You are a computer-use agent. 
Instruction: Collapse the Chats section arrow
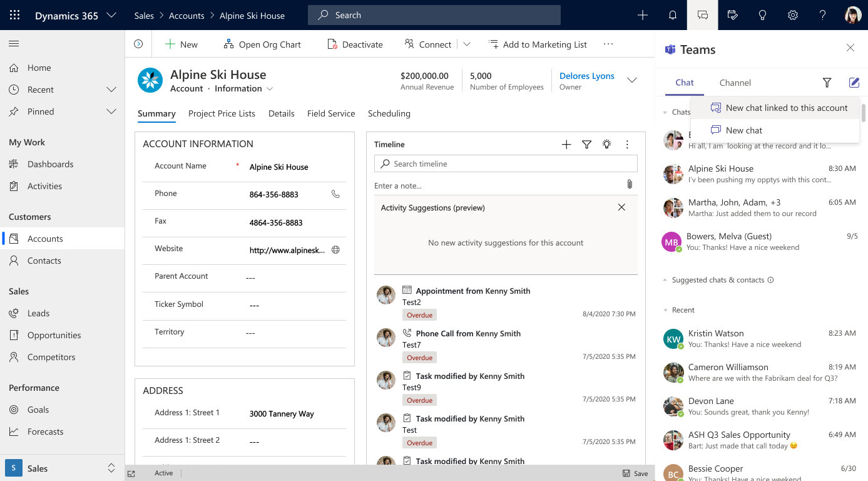click(x=665, y=112)
